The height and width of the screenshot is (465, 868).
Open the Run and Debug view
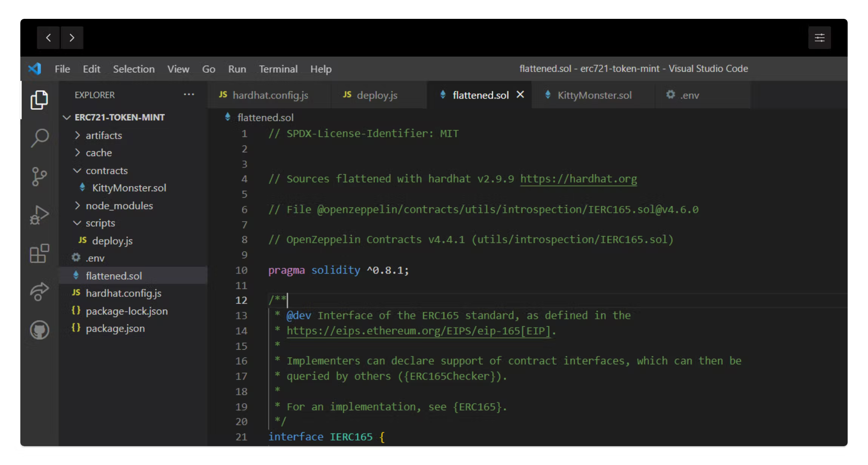[x=39, y=215]
